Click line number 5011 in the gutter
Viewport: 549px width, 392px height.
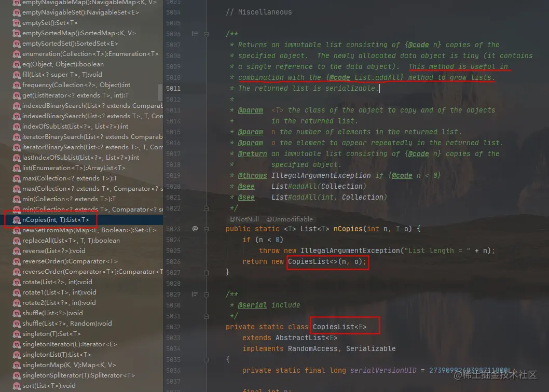tap(173, 89)
